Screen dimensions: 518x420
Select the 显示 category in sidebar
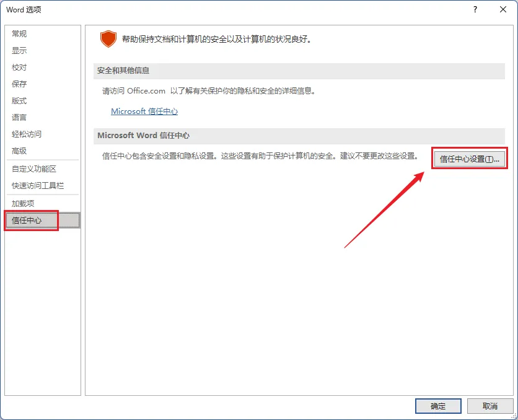[x=42, y=51]
